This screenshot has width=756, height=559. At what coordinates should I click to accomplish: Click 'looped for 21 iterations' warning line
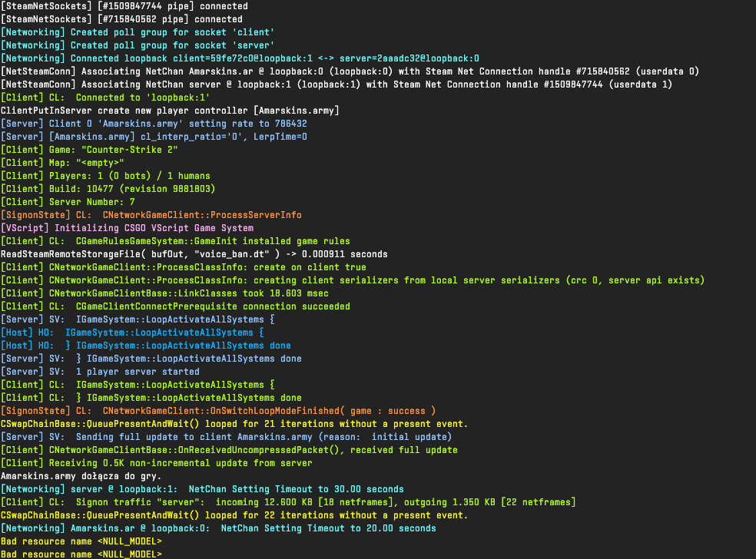click(234, 424)
